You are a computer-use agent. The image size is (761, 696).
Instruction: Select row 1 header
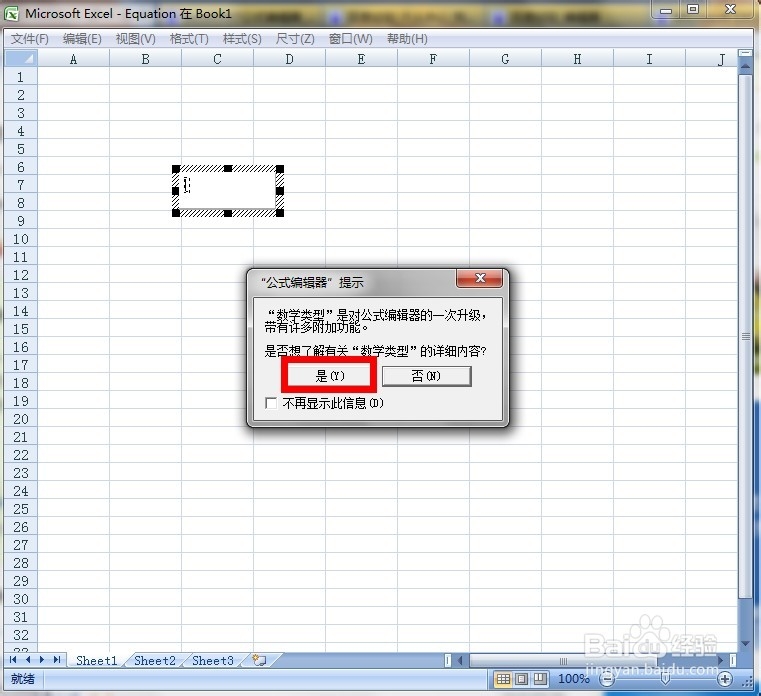point(20,77)
